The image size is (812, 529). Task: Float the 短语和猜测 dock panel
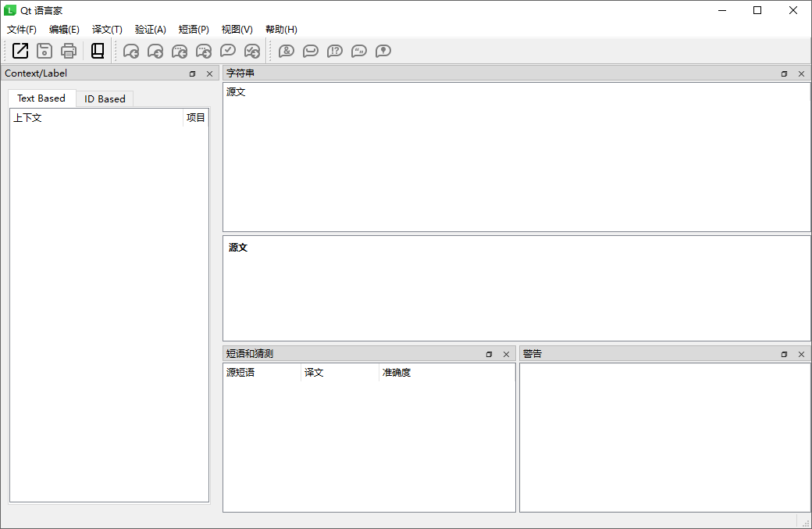click(489, 355)
